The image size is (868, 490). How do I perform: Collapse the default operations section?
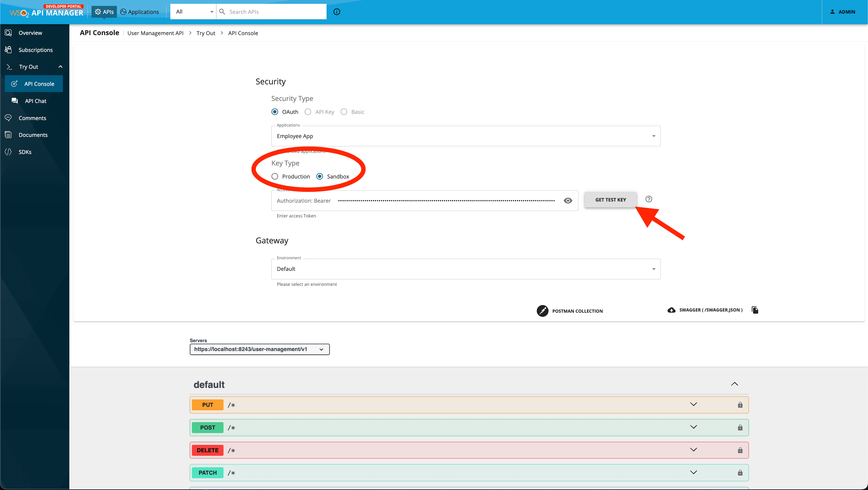tap(734, 384)
